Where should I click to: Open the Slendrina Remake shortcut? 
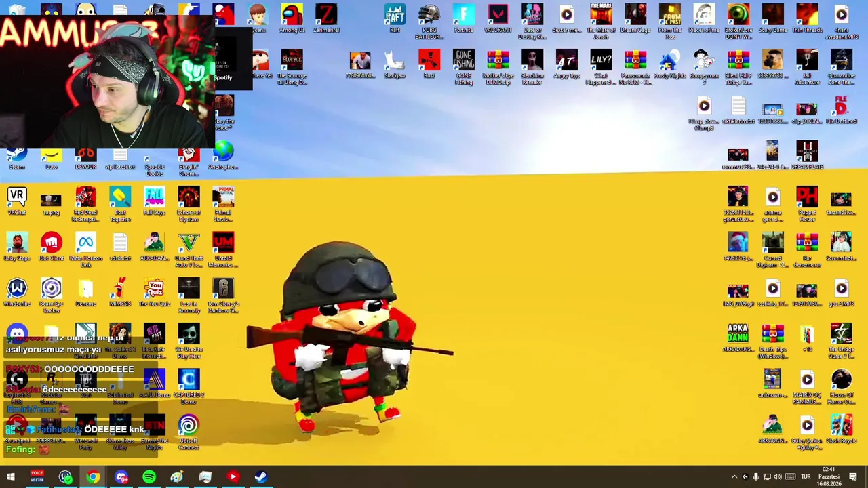coord(532,67)
